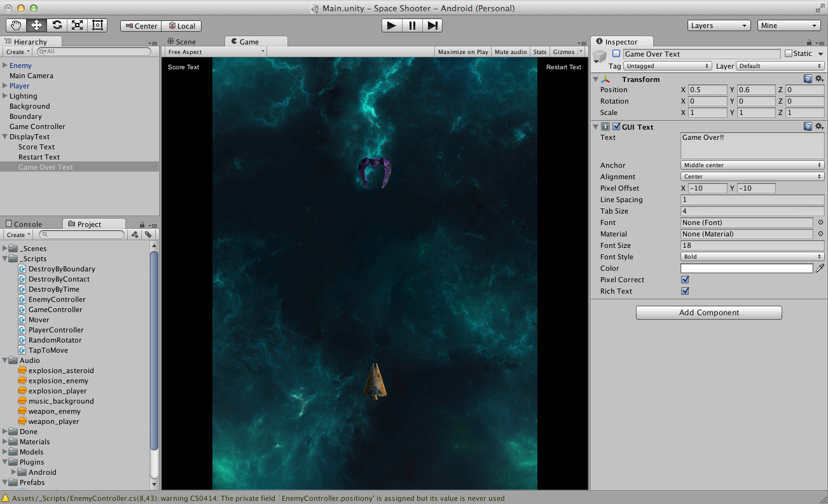Open the Layers dropdown
Viewport: 828px width, 504px height.
point(719,25)
